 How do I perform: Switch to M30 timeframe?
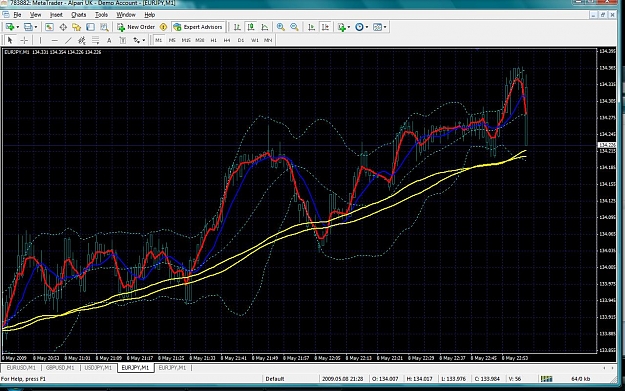(x=200, y=40)
